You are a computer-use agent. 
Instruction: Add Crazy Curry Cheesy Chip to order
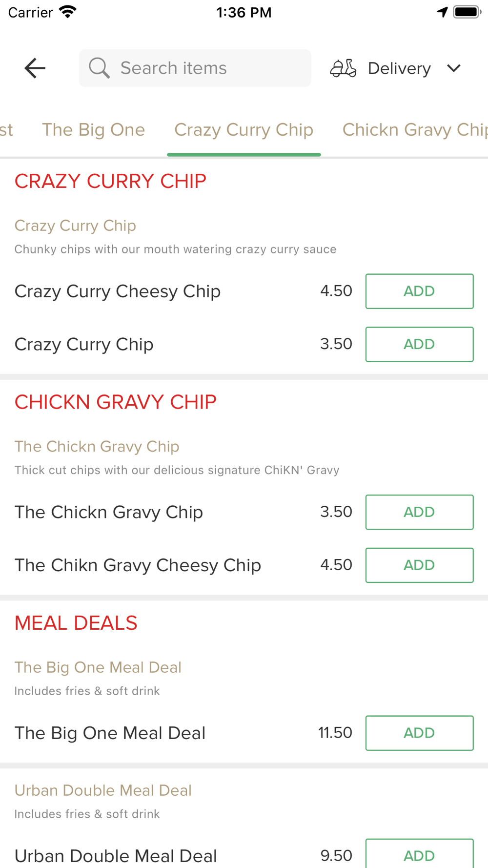click(420, 291)
